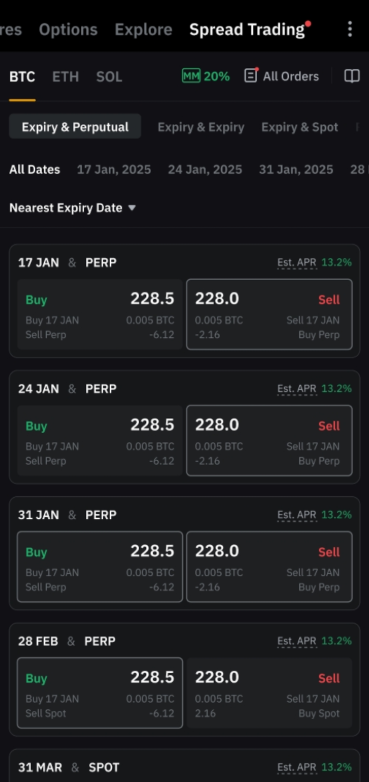
Task: Switch to Options tab
Action: tap(68, 29)
